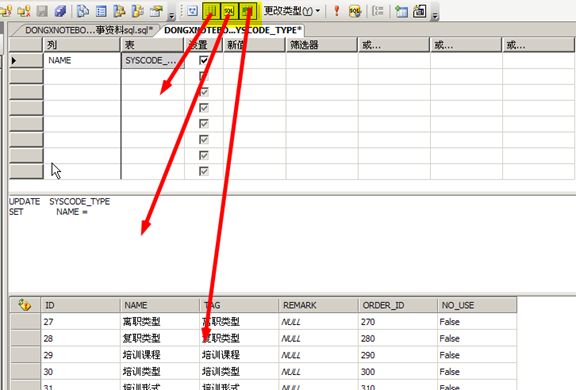Image resolution: width=576 pixels, height=390 pixels.
Task: Show the Object Explorer via toolbar icon
Action: point(119,11)
